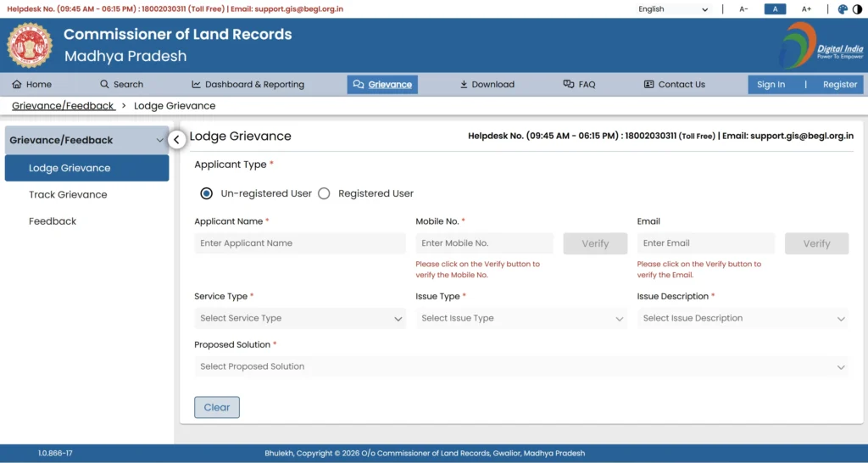Viewport: 868px width, 463px height.
Task: Click the Digital India logo
Action: [821, 45]
